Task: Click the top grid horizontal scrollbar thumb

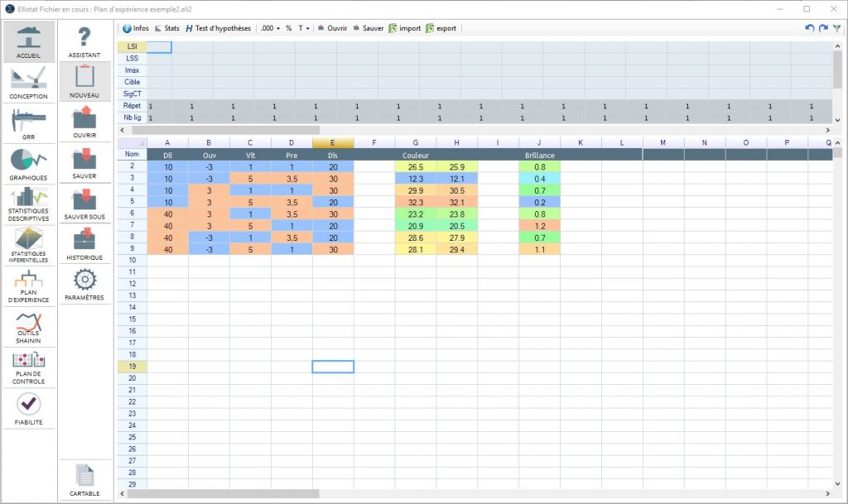Action: [225, 130]
